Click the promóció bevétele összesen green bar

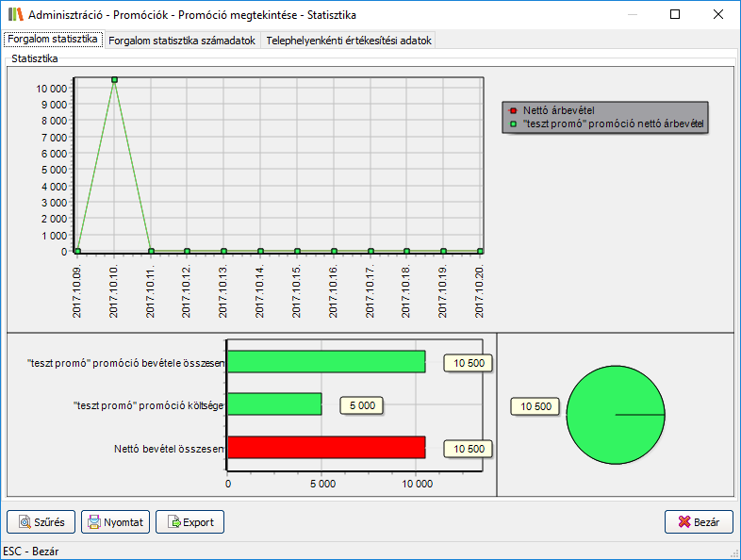[326, 362]
